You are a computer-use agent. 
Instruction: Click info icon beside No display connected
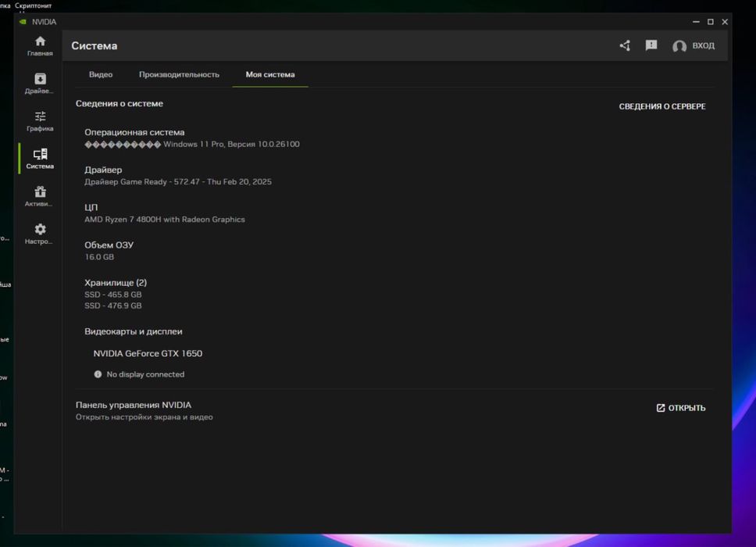click(x=98, y=374)
